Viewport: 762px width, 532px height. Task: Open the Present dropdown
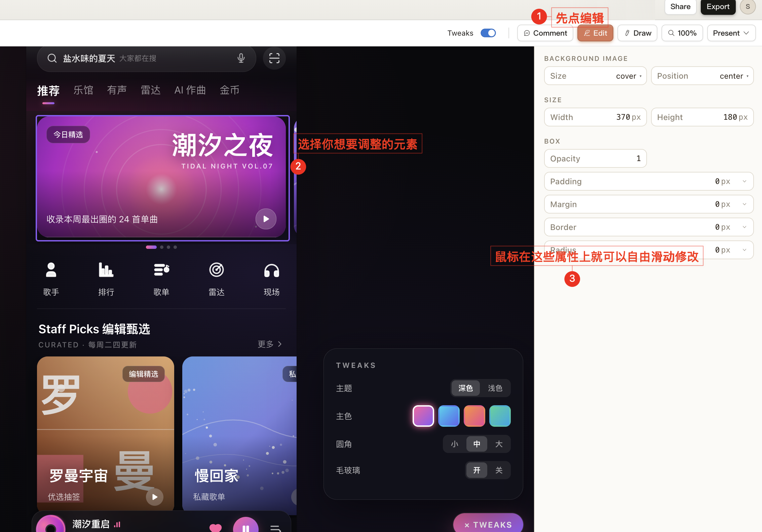tap(731, 33)
